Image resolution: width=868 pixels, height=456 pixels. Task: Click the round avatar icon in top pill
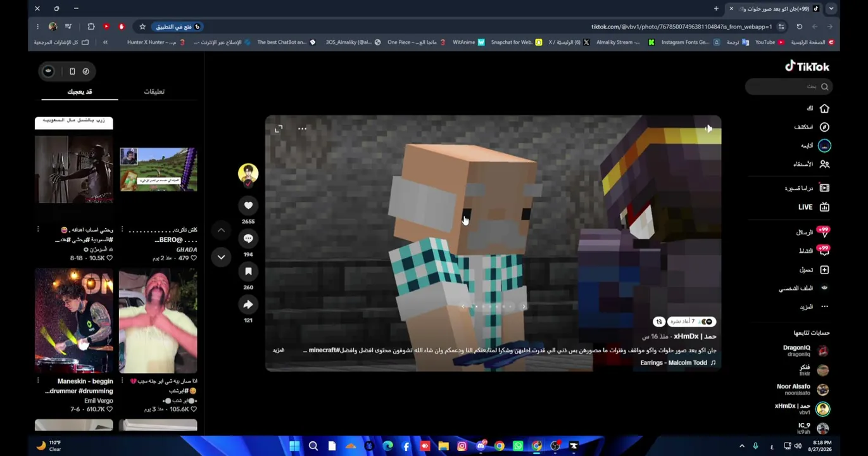pyautogui.click(x=48, y=72)
